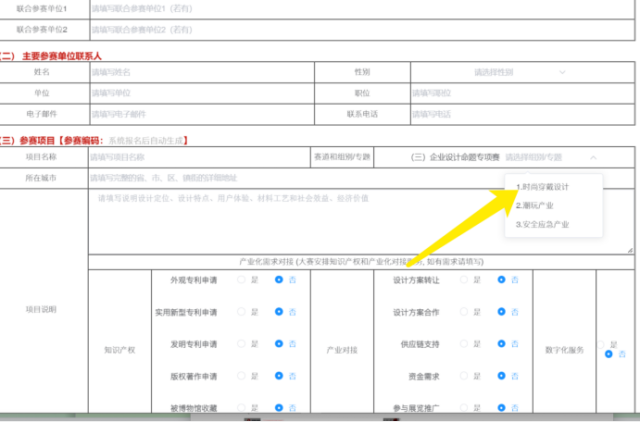Image resolution: width=640 pixels, height=422 pixels.
Task: Focus the 姓名 name input
Action: (202, 72)
